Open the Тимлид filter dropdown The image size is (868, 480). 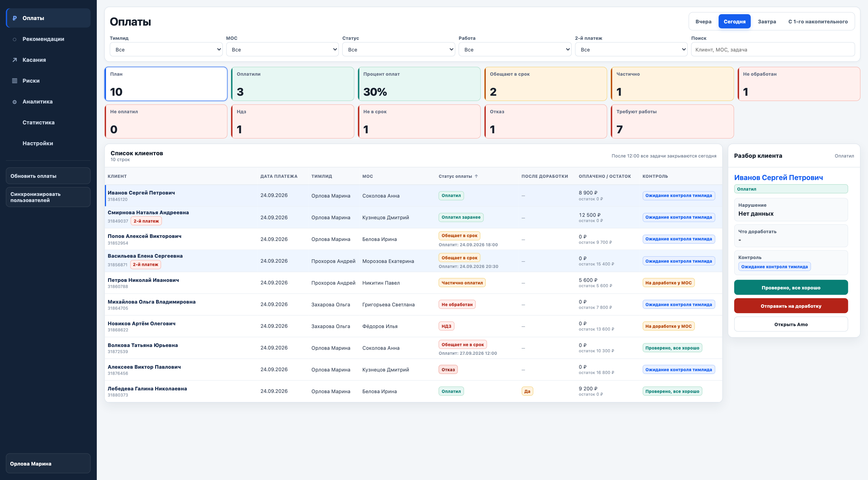(166, 50)
